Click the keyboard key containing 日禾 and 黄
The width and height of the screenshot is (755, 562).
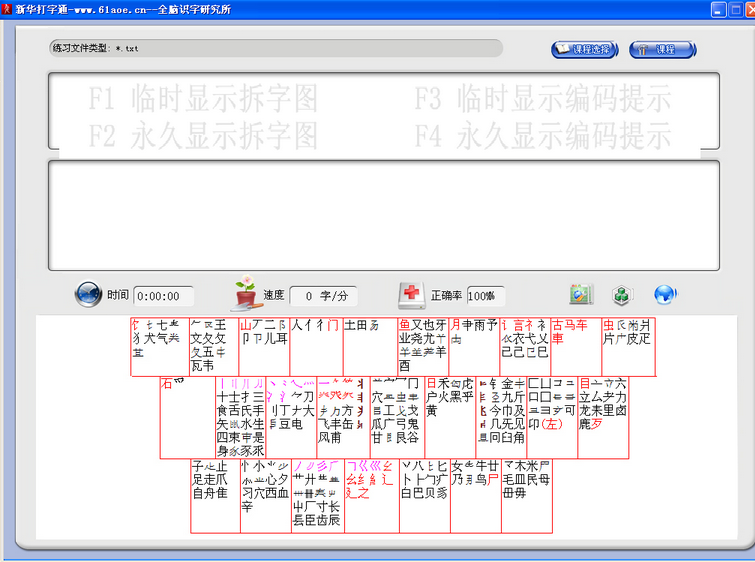450,418
